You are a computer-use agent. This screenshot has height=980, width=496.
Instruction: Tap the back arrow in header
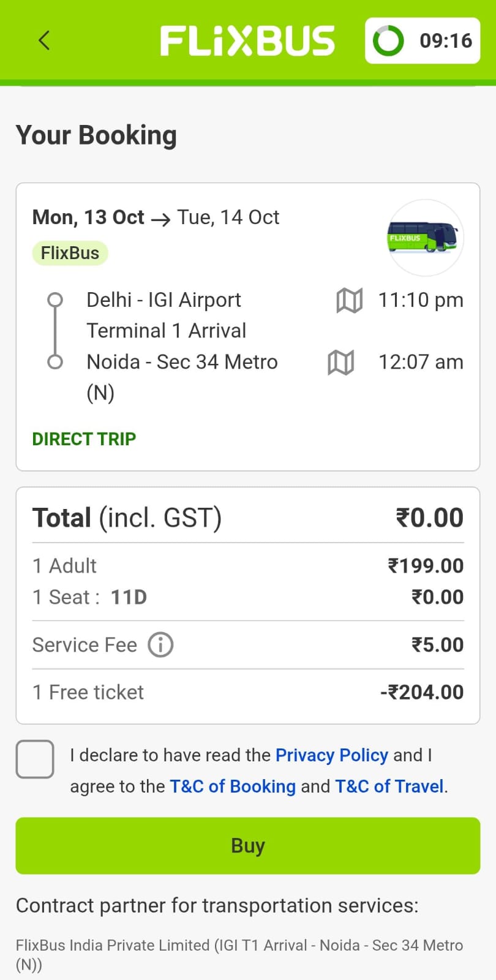[x=44, y=41]
